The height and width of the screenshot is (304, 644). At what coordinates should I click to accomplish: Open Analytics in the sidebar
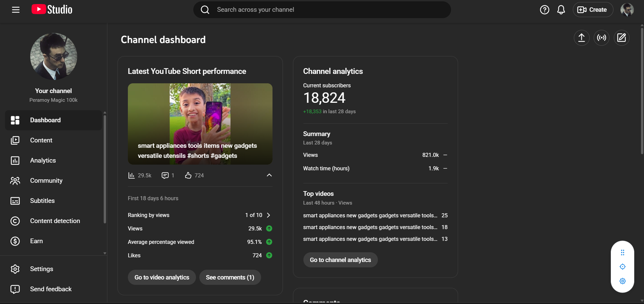[43, 161]
